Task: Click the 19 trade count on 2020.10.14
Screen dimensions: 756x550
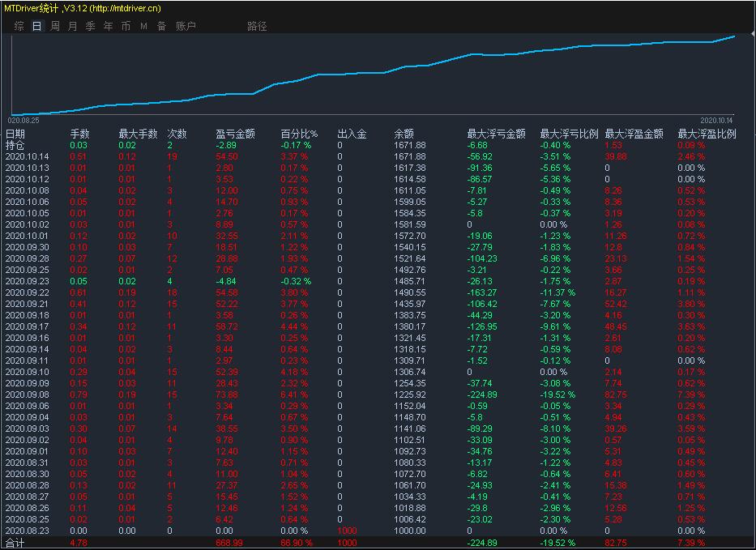Action: pyautogui.click(x=172, y=156)
